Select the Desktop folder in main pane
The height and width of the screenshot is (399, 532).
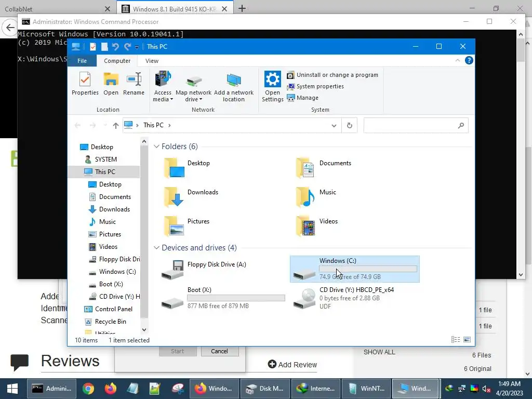click(x=187, y=168)
